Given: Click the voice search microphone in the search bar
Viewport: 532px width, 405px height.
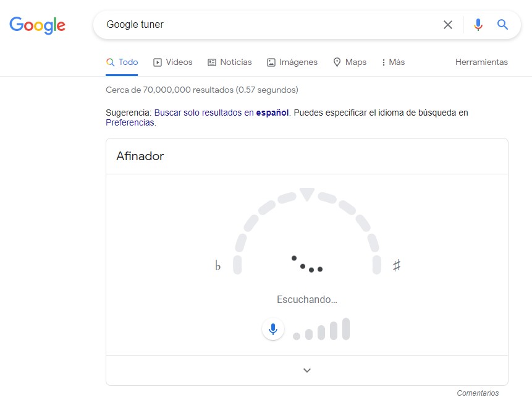Looking at the screenshot, I should pos(477,25).
